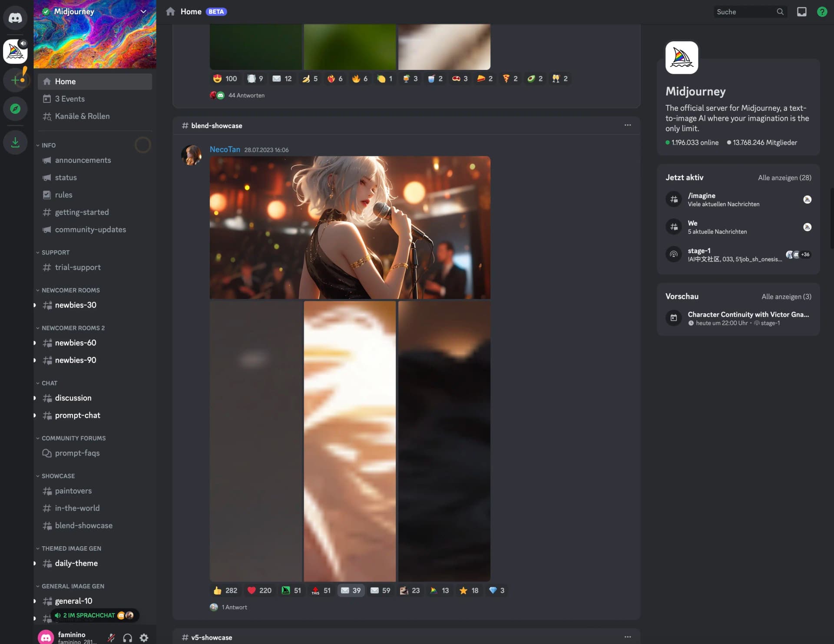Open the inbox icon in header

click(x=801, y=12)
